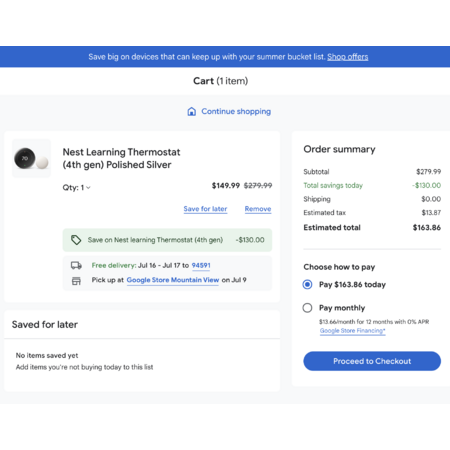
Task: Open the Nest Thermostat product thumbnail
Action: coord(32,158)
